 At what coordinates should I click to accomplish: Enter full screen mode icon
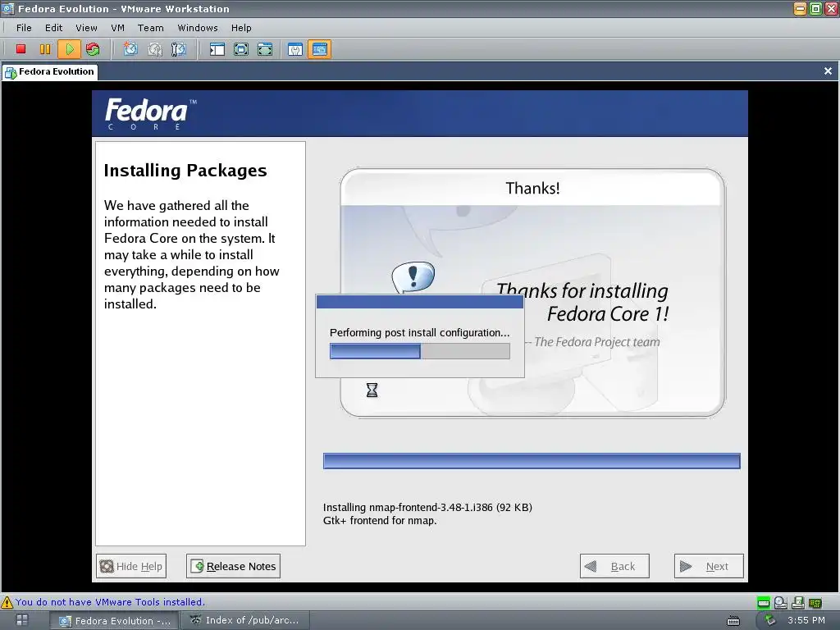pyautogui.click(x=265, y=49)
